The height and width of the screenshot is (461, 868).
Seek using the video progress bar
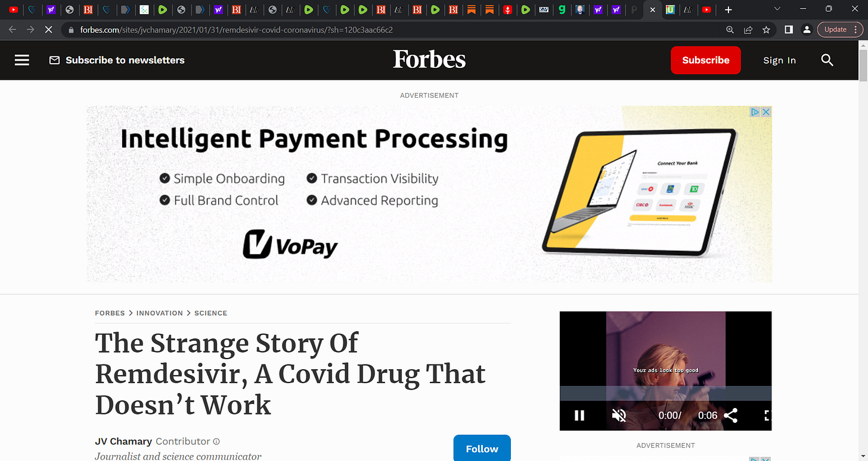pyautogui.click(x=665, y=394)
